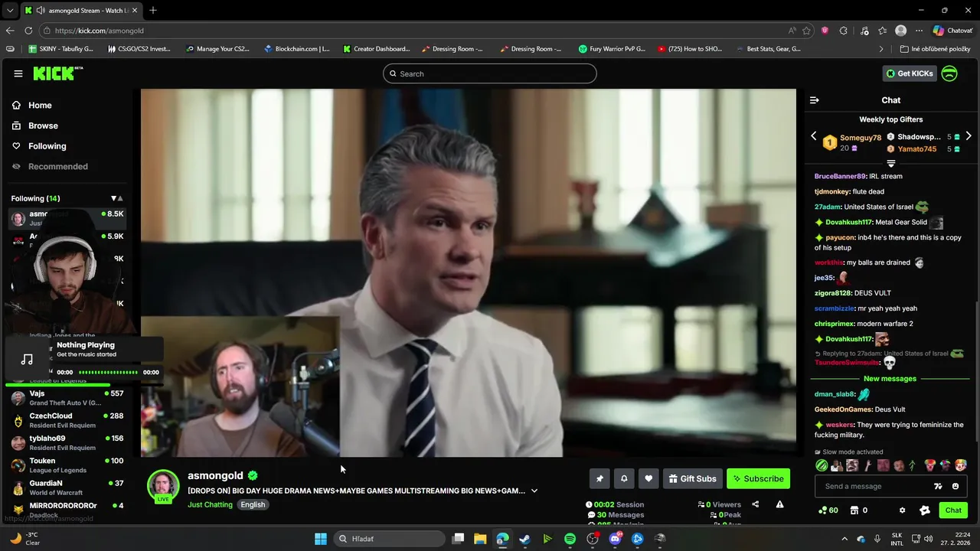Collapse the chat panel using the arrow icon
This screenshot has width=980, height=551.
pyautogui.click(x=815, y=100)
